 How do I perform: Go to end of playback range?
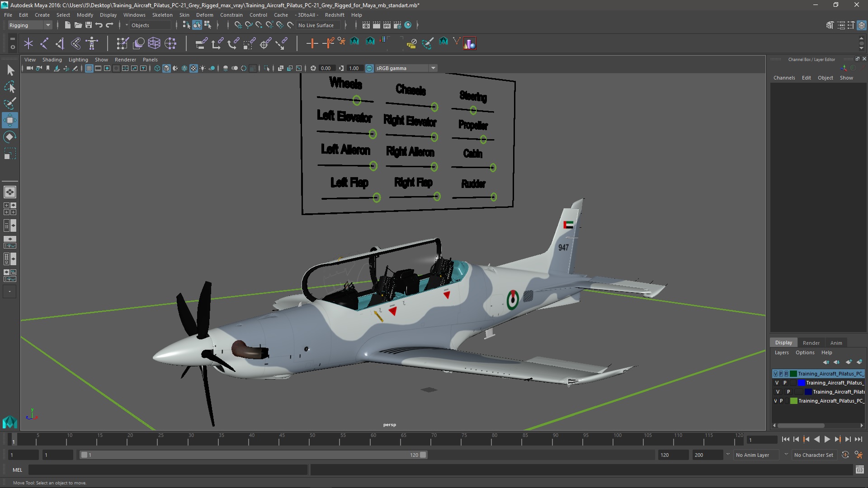[x=858, y=439]
